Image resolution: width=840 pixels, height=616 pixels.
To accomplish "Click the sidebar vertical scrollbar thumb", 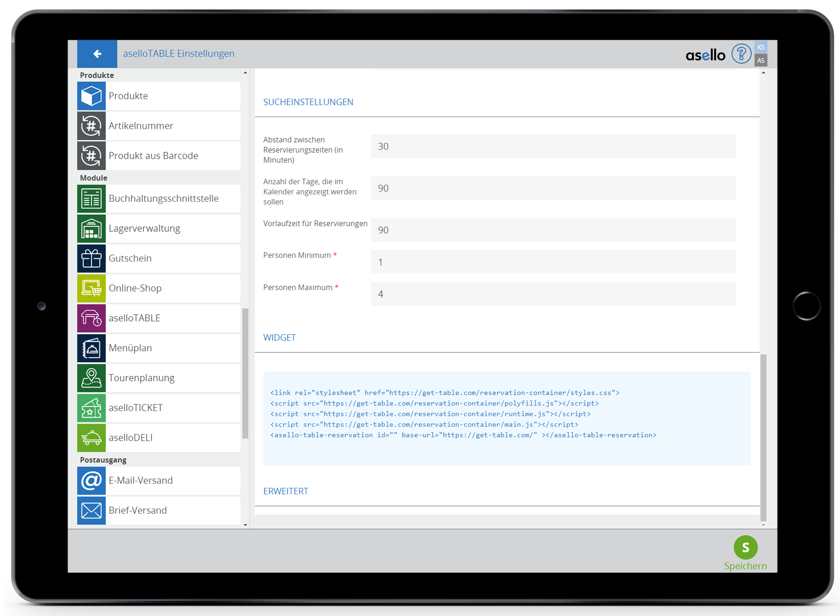I will pyautogui.click(x=245, y=373).
